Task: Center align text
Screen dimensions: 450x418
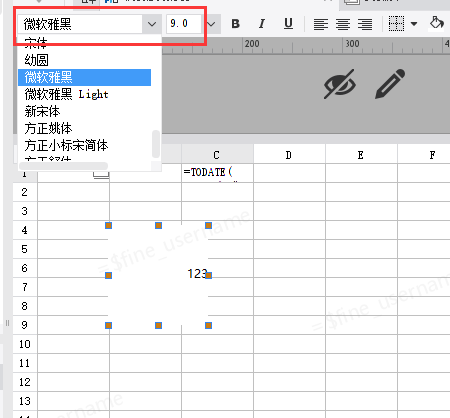Action: pos(343,24)
